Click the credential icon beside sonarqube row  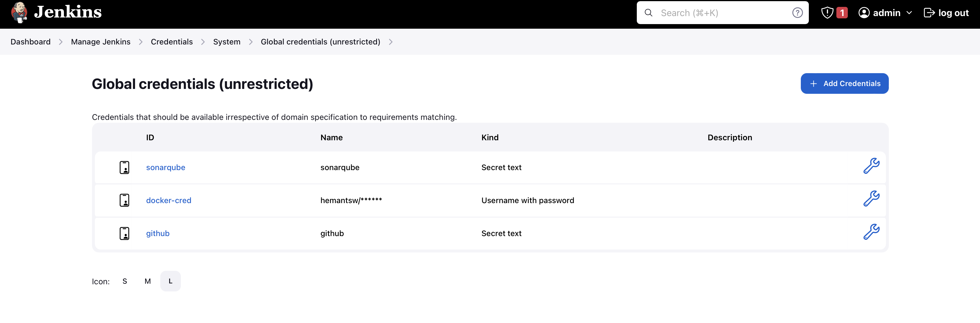(124, 168)
